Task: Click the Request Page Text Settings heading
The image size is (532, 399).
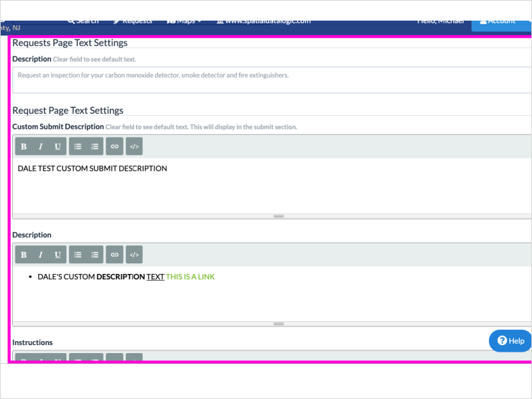Action: 68,110
